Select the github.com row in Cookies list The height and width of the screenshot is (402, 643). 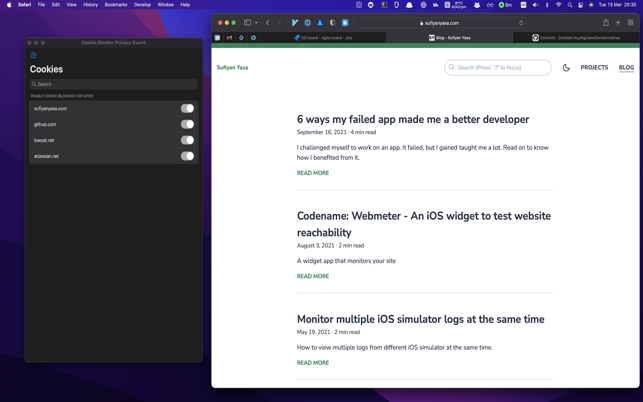pos(114,124)
